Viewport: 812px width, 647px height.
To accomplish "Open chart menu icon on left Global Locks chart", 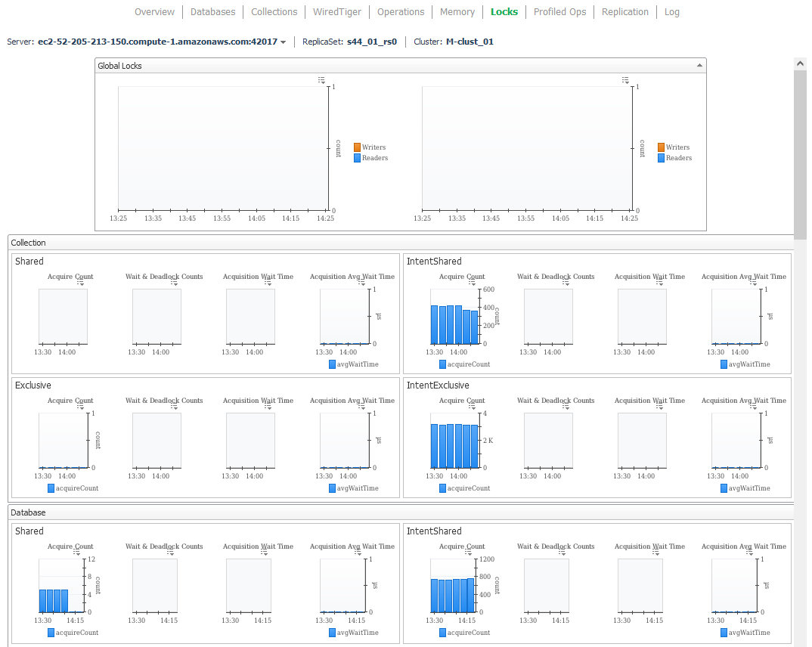I will [321, 80].
